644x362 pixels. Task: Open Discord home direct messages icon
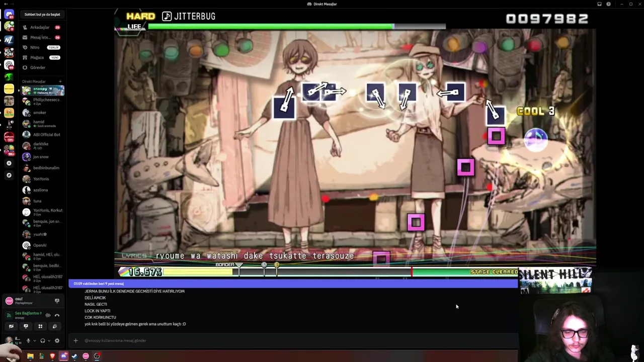coord(9,14)
